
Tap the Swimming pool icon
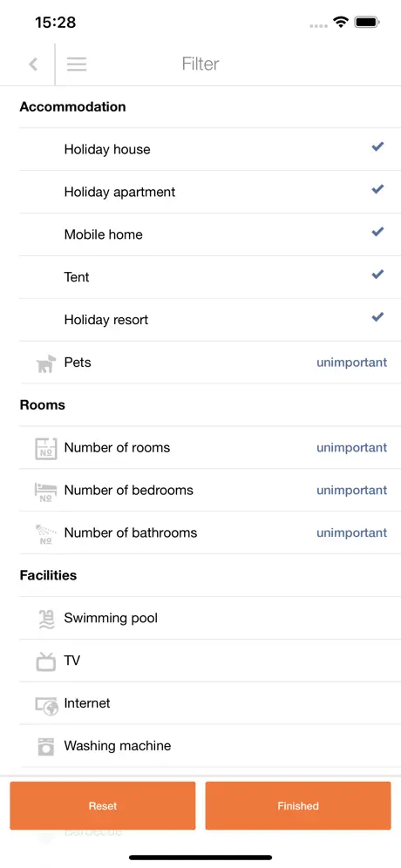[x=46, y=619]
